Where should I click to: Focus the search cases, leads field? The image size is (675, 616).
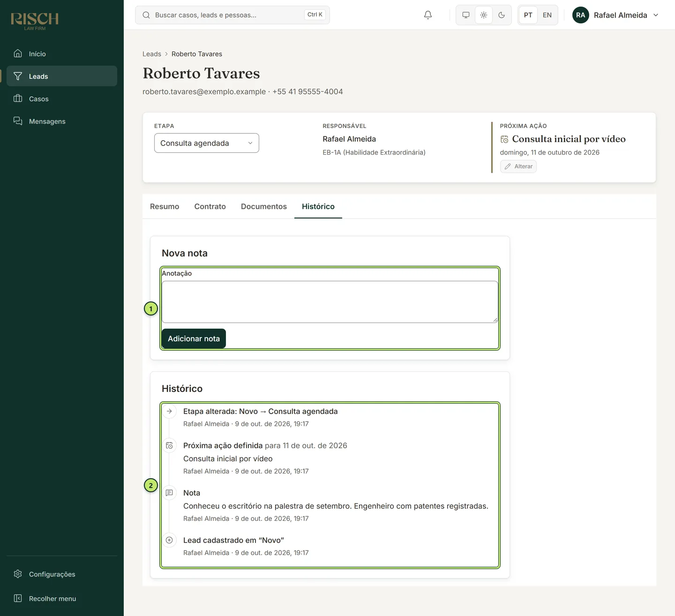(232, 15)
